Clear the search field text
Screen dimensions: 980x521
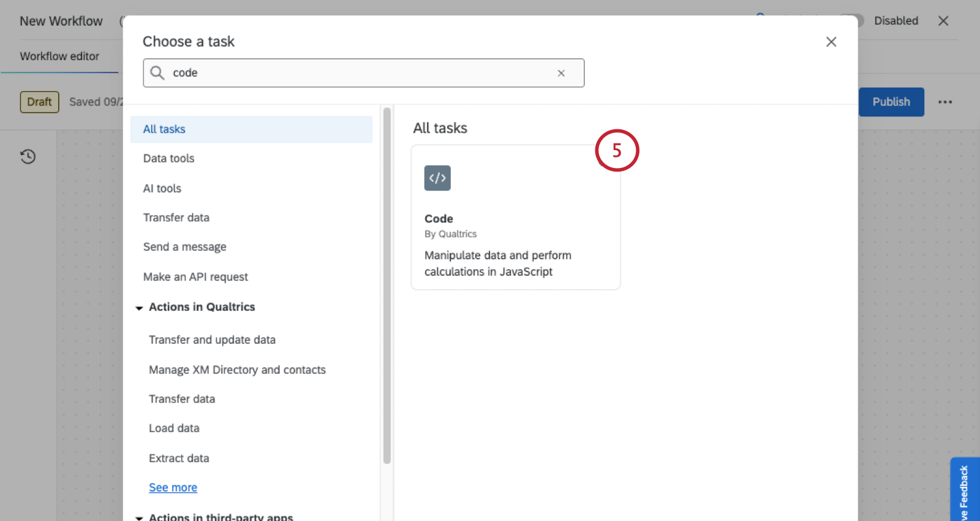point(561,73)
